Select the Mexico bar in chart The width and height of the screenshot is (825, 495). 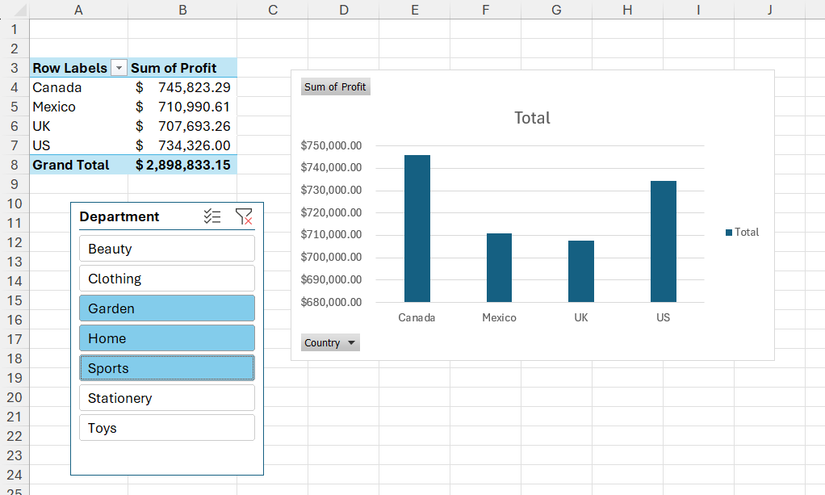[x=499, y=268]
